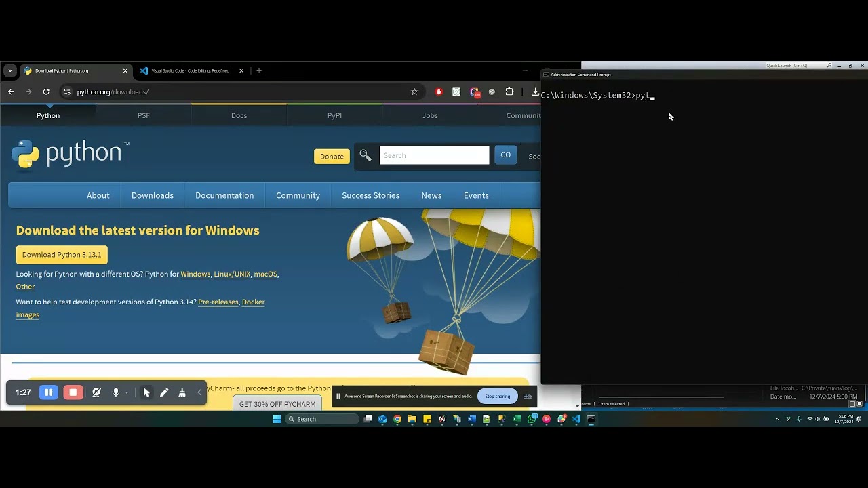The height and width of the screenshot is (488, 868).
Task: Stop the screen recording with red button
Action: coord(73,392)
